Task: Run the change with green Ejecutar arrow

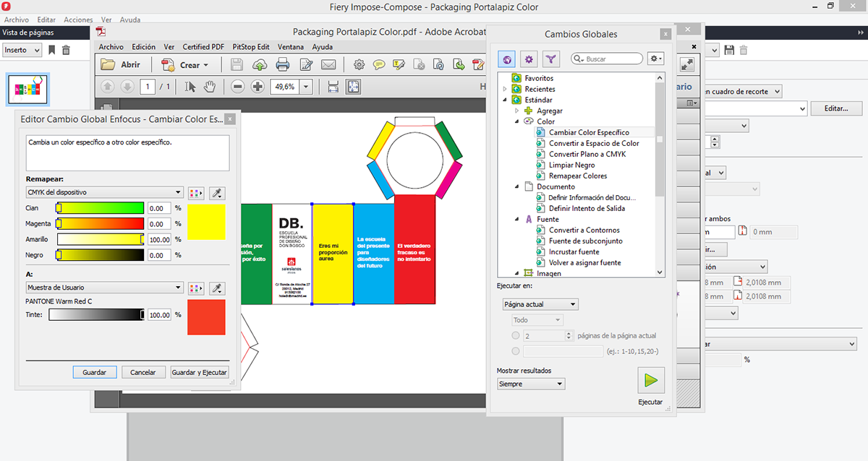Action: (x=650, y=380)
